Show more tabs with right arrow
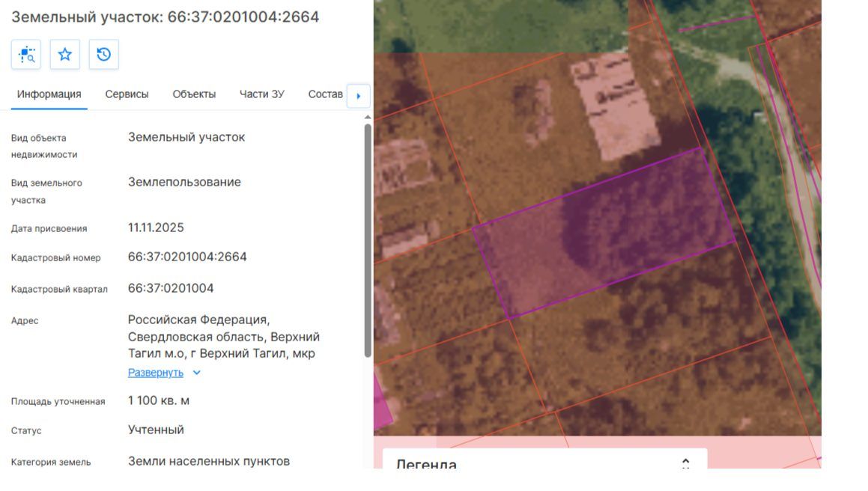The width and height of the screenshot is (868, 491). point(358,96)
